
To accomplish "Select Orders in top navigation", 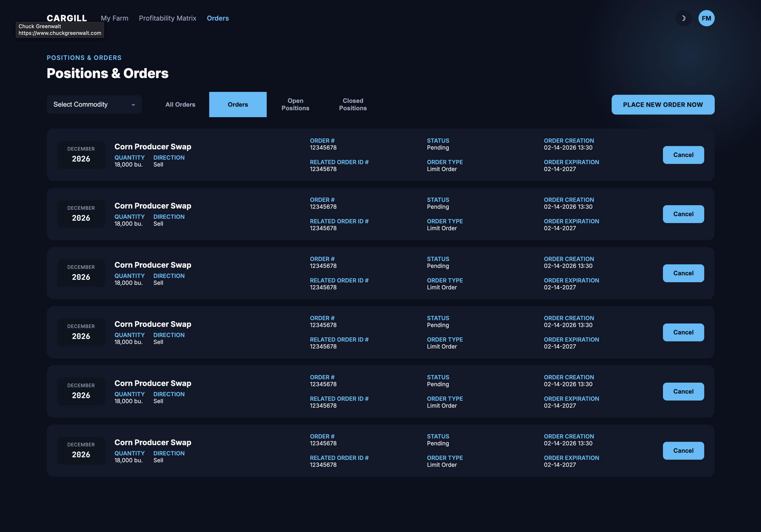I will pyautogui.click(x=218, y=18).
